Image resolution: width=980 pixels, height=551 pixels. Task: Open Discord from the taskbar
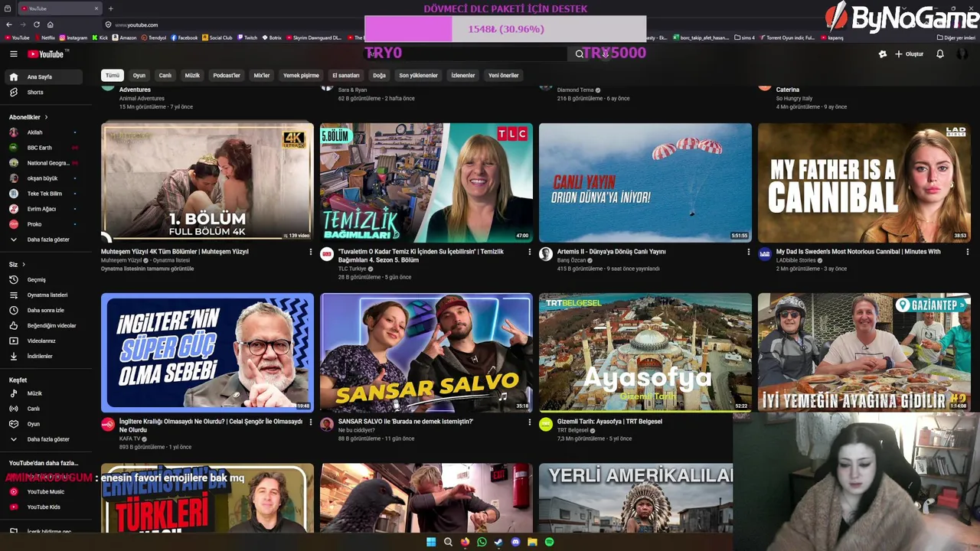click(515, 542)
